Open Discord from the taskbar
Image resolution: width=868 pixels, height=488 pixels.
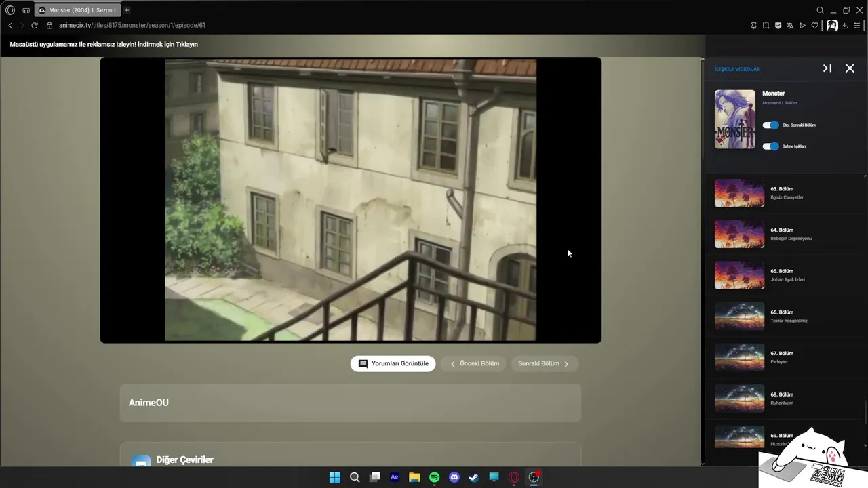pyautogui.click(x=454, y=477)
